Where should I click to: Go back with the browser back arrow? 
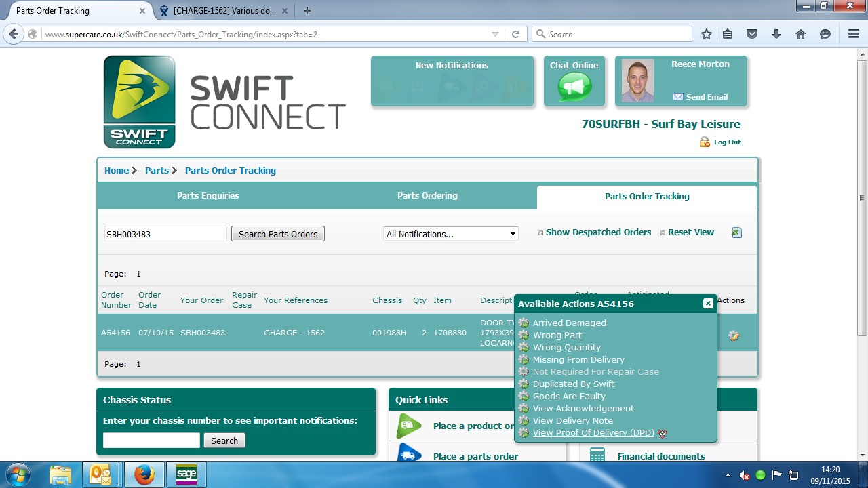(14, 34)
